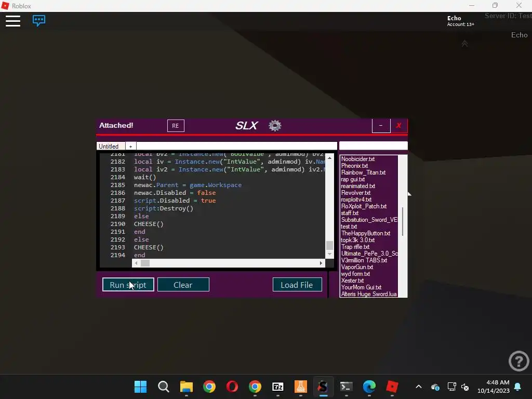The height and width of the screenshot is (399, 532).
Task: Open taskbar Search
Action: coord(164,387)
